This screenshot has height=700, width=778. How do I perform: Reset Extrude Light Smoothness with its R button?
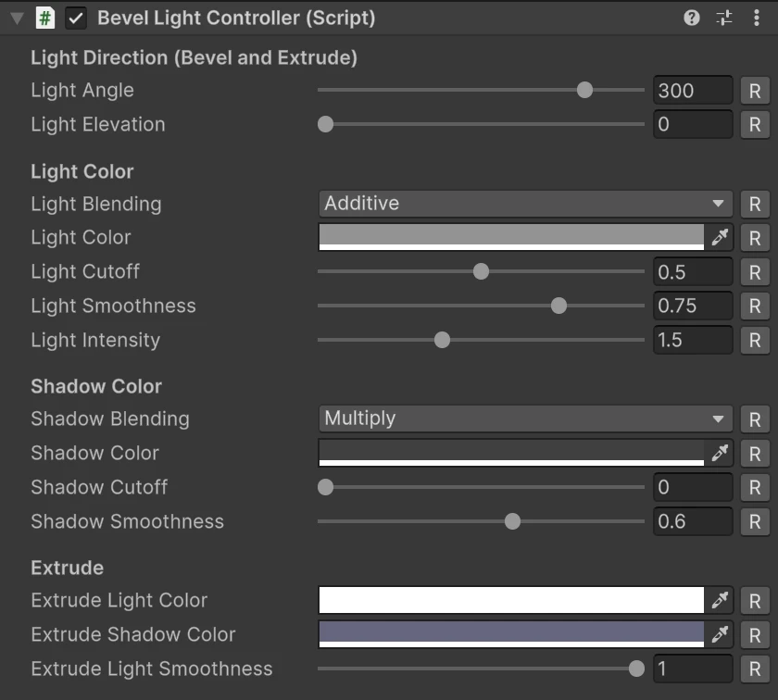[x=755, y=669]
